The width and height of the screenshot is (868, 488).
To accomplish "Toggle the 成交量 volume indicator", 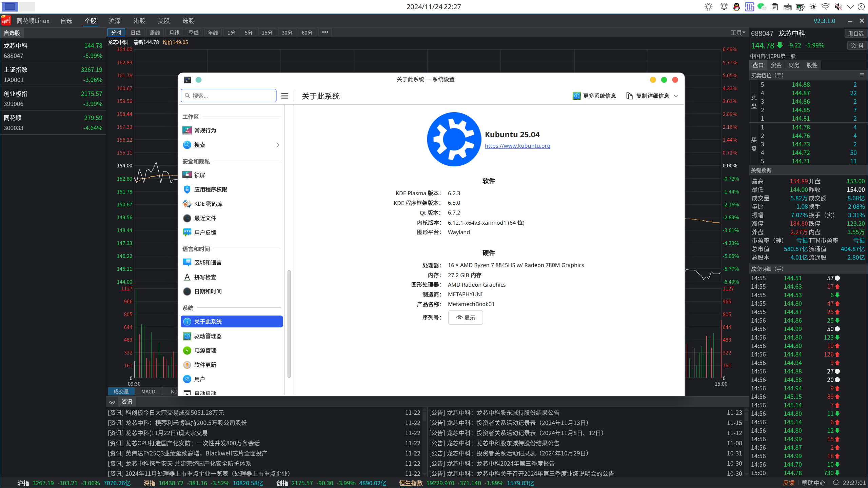I will pyautogui.click(x=121, y=391).
